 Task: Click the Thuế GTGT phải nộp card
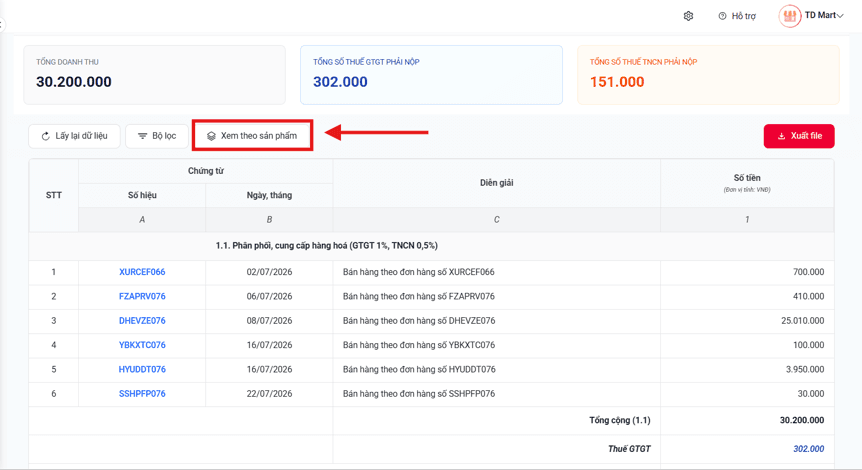coord(432,75)
